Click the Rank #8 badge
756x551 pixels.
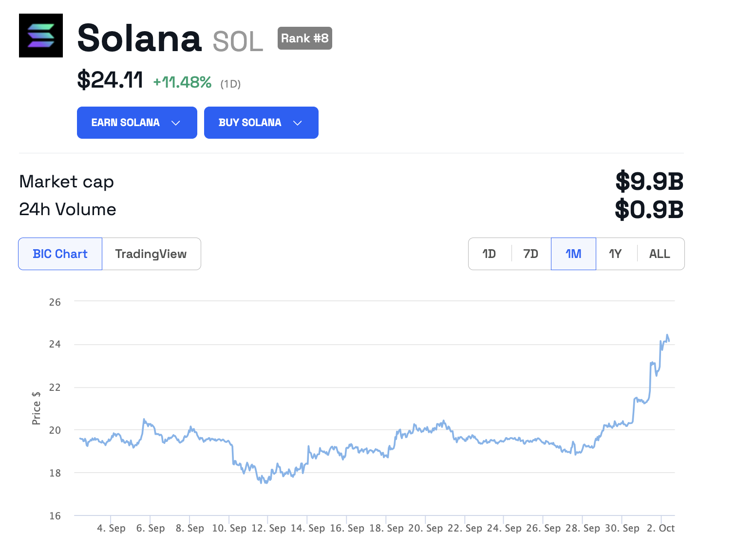point(304,38)
